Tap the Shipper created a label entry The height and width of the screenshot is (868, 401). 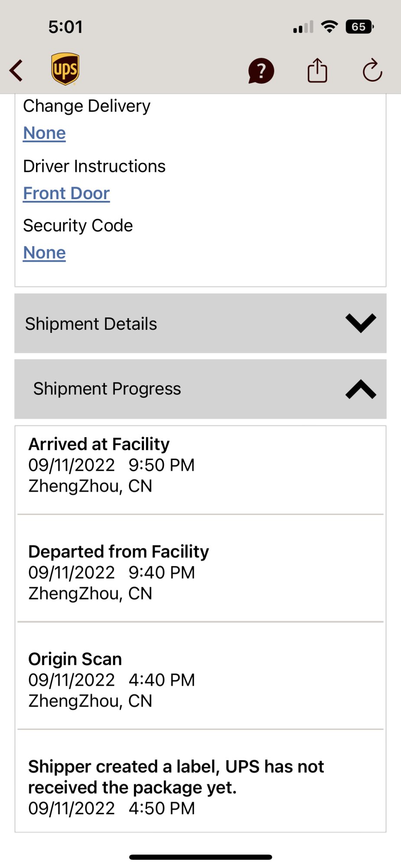tap(200, 787)
